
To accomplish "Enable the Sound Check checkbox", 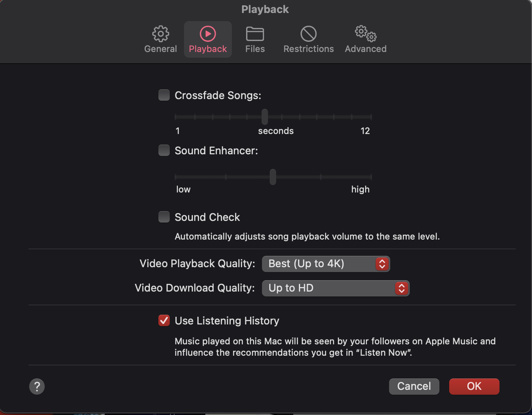I will 164,217.
